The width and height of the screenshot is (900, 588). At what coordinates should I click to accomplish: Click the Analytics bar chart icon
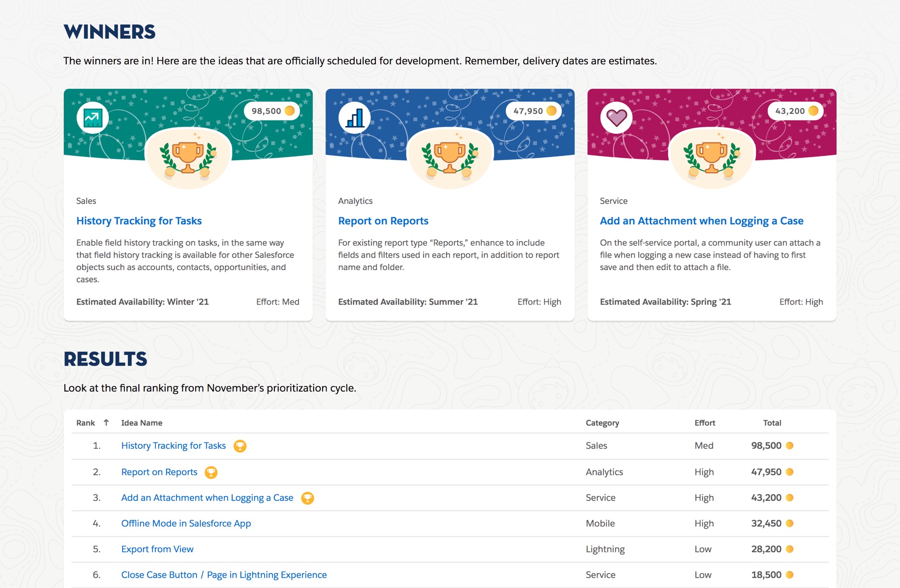point(355,118)
